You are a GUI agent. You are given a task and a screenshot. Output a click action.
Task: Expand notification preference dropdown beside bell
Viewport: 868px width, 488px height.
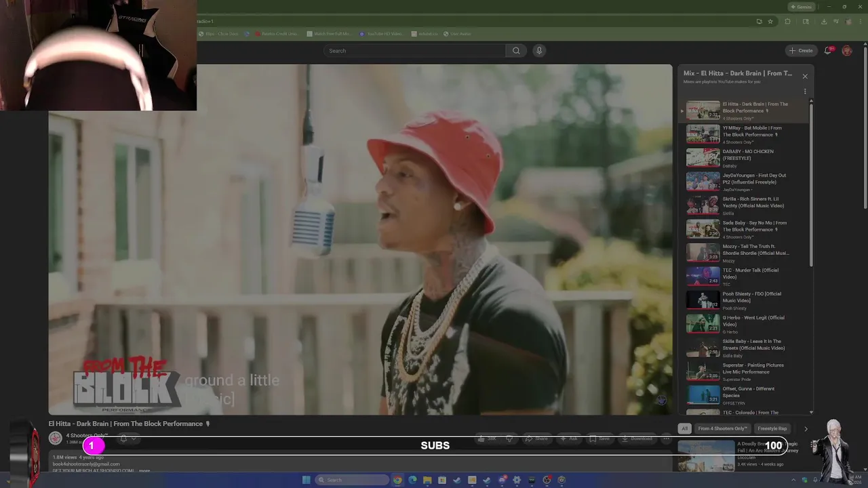click(134, 439)
